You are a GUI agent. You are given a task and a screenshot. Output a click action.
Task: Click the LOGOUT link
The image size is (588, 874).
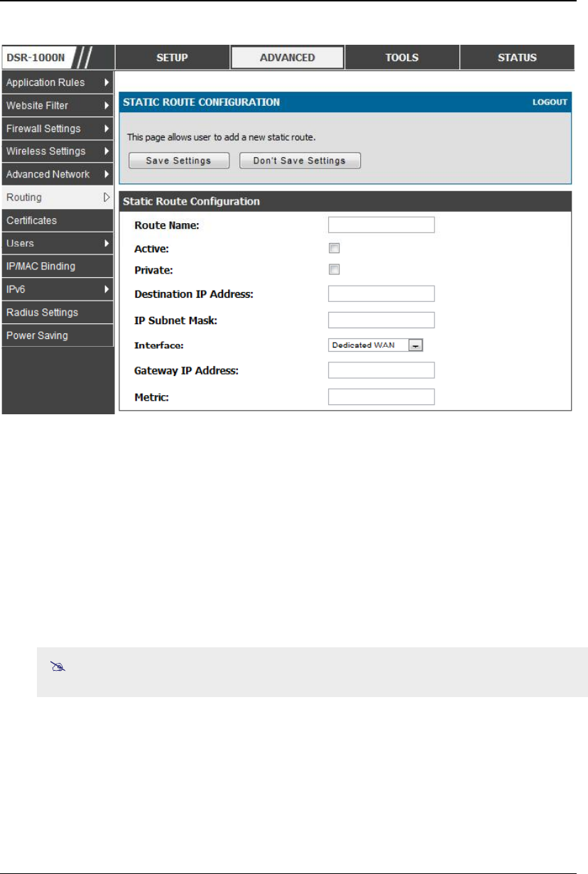tap(550, 102)
